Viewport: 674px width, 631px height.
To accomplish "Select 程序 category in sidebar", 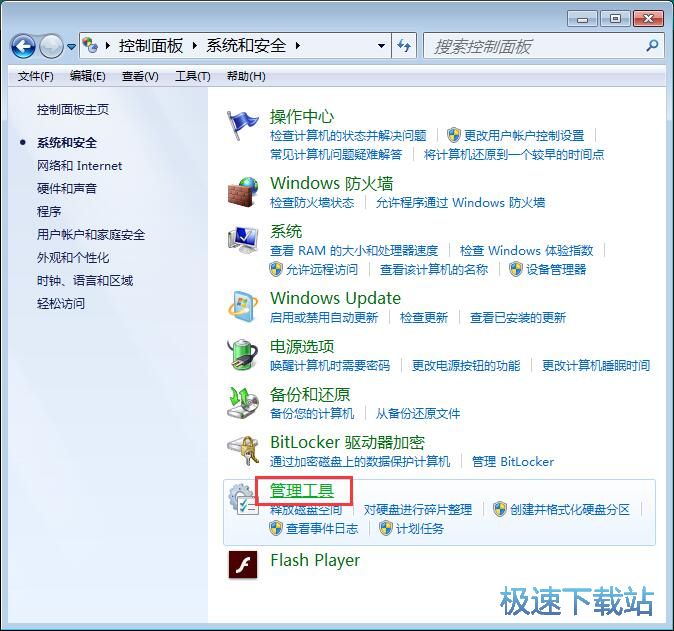I will [49, 211].
